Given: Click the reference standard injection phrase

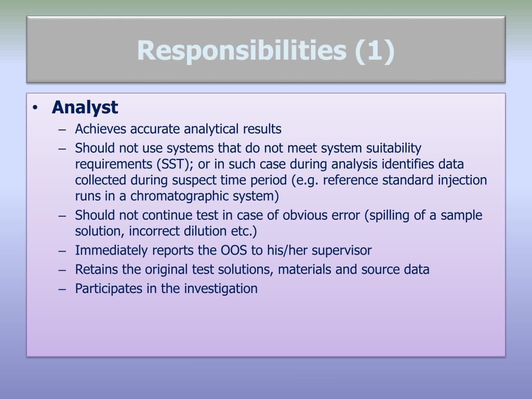Looking at the screenshot, I should point(405,180).
